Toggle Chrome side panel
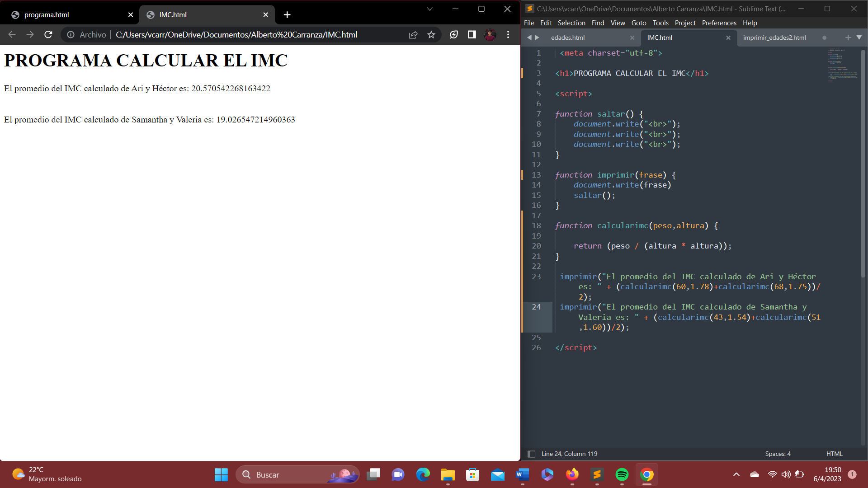 pyautogui.click(x=472, y=35)
